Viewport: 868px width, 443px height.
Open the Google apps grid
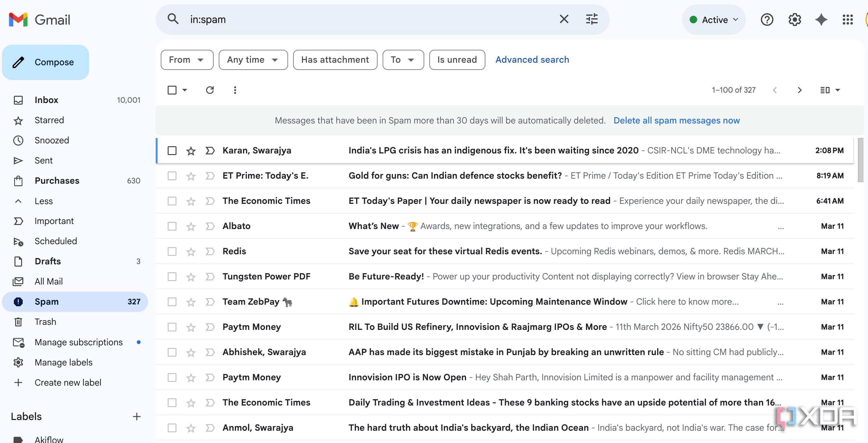coord(848,20)
